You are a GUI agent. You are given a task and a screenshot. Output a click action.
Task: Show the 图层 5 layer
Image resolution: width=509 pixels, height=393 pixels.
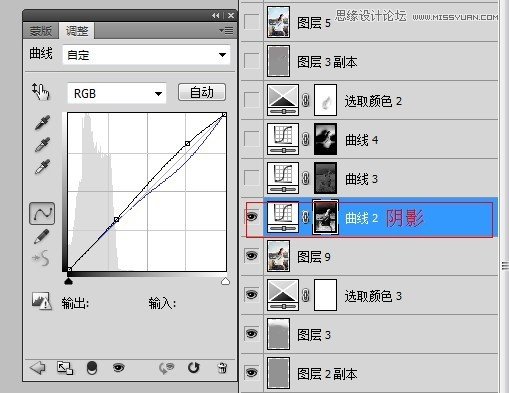pyautogui.click(x=252, y=22)
